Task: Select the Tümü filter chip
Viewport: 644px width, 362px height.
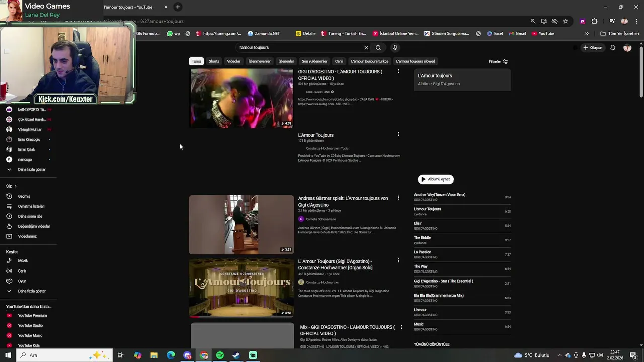Action: [x=196, y=61]
